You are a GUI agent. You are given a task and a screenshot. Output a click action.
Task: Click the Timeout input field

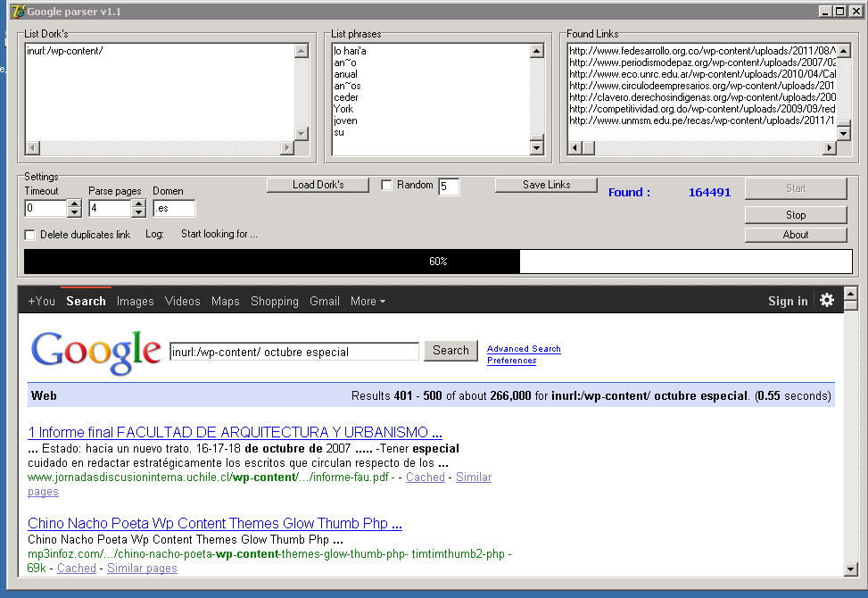click(x=46, y=208)
